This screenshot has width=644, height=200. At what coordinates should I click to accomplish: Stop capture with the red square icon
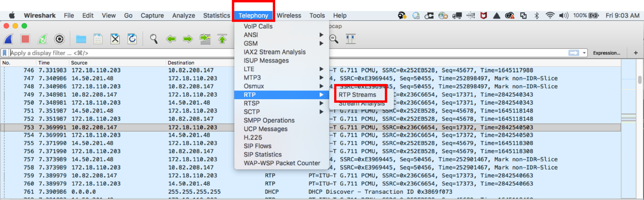click(x=25, y=39)
